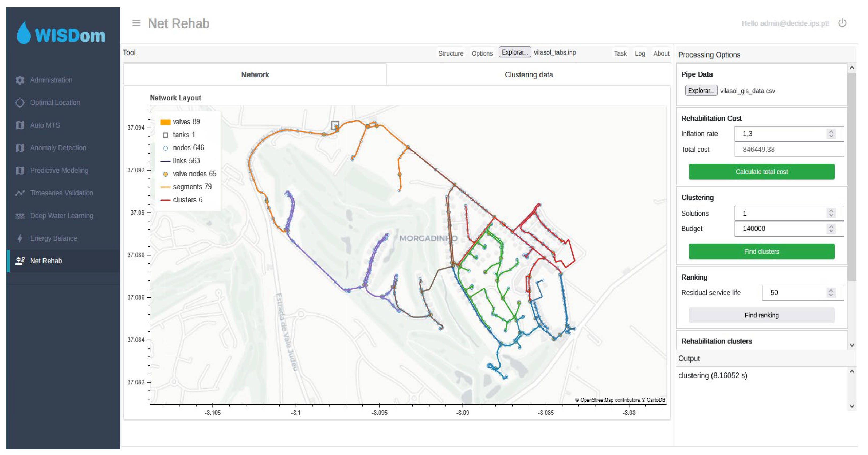Open Administration gear icon
This screenshot has width=868, height=455.
[20, 80]
